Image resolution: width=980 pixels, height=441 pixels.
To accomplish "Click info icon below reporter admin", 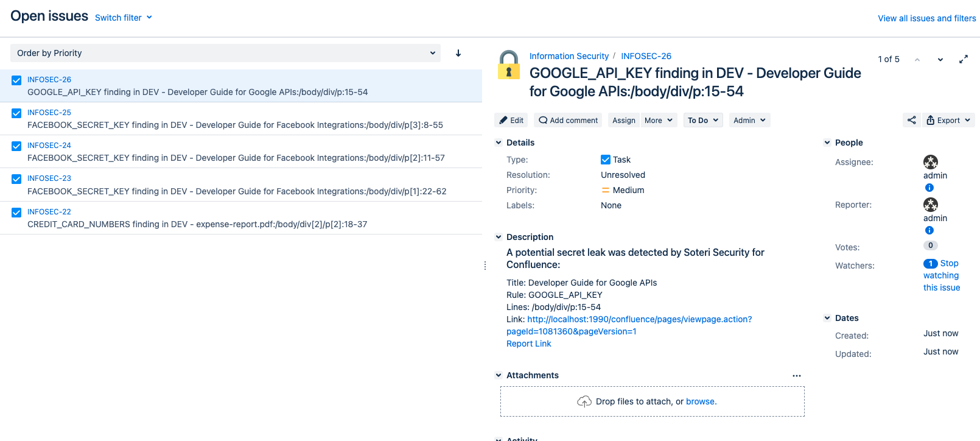I will (929, 230).
